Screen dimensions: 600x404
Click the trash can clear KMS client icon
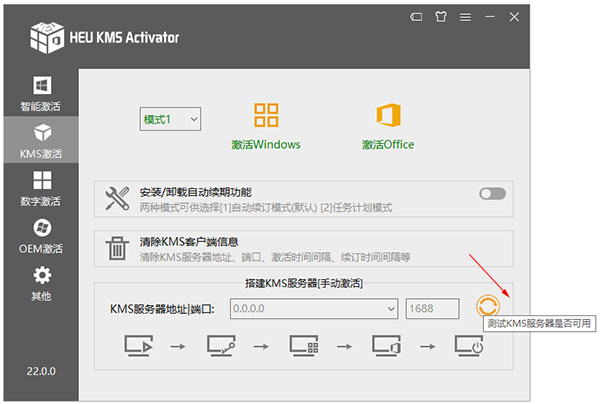pyautogui.click(x=117, y=248)
